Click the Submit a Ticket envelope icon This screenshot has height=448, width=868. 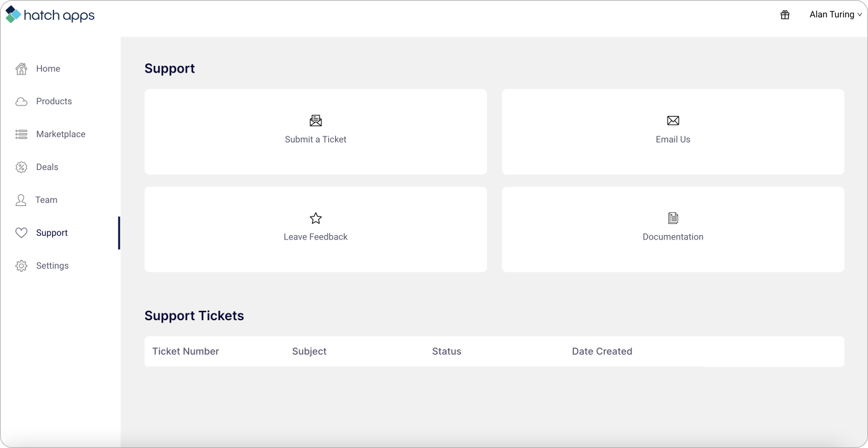tap(316, 120)
